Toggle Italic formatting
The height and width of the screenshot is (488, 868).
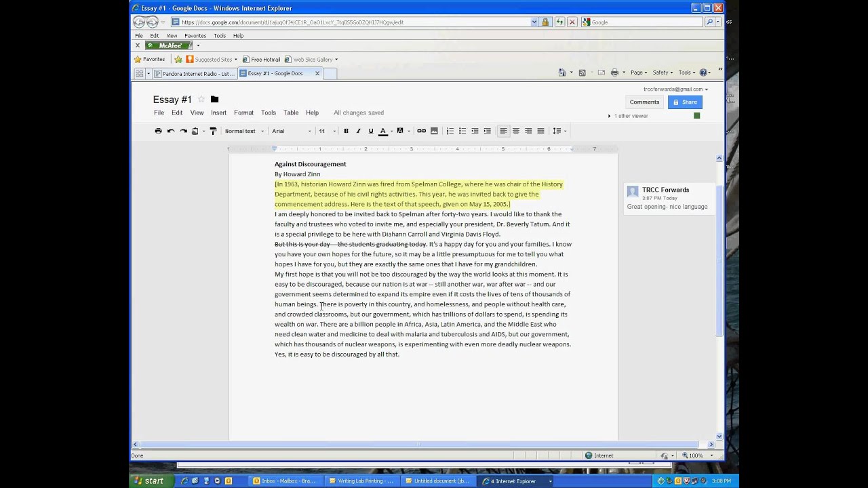coord(358,131)
